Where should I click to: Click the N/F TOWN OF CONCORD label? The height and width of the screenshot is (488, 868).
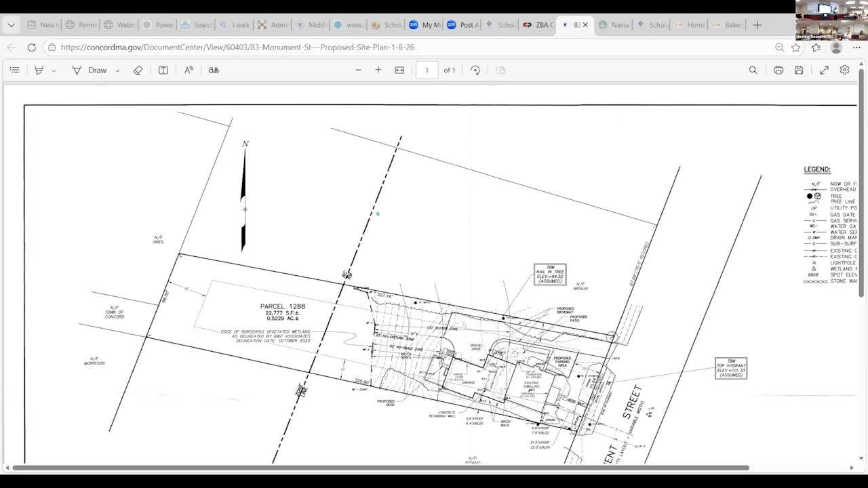click(115, 312)
